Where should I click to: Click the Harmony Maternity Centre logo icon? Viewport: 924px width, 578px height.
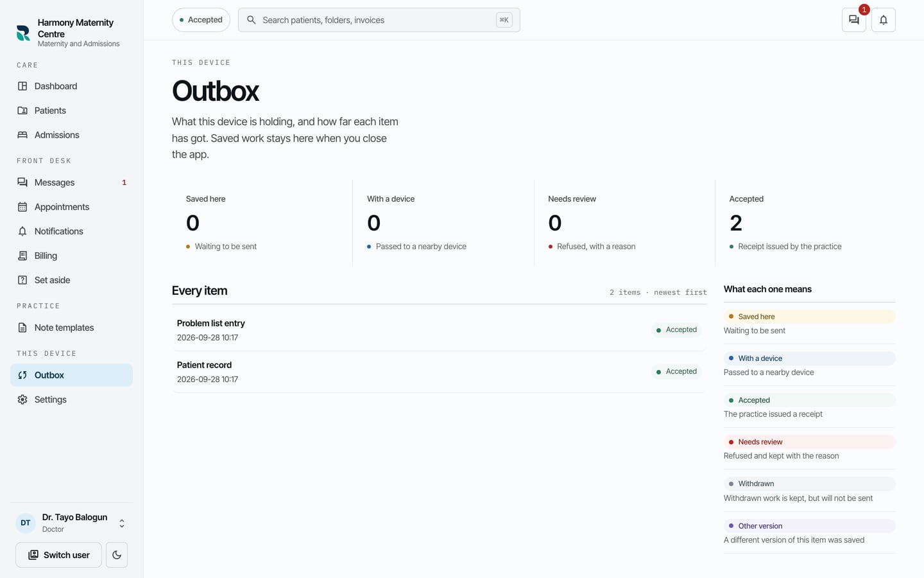click(23, 33)
